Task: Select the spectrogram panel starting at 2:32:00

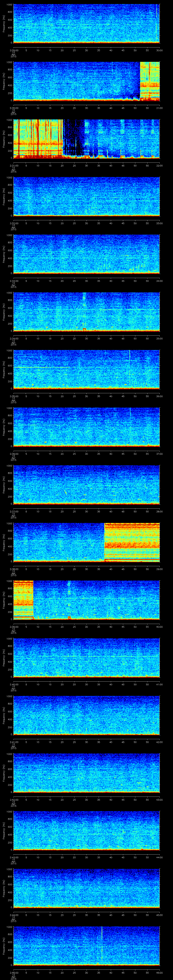Action: [86, 196]
